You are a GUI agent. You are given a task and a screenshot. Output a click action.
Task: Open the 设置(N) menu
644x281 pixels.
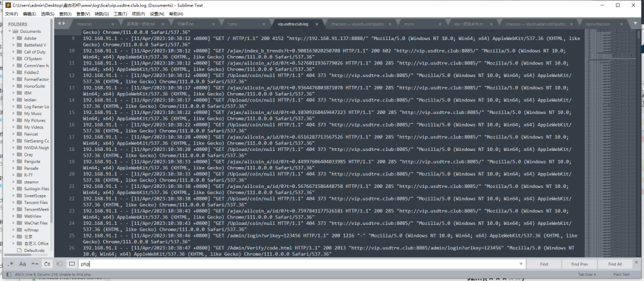pos(157,14)
